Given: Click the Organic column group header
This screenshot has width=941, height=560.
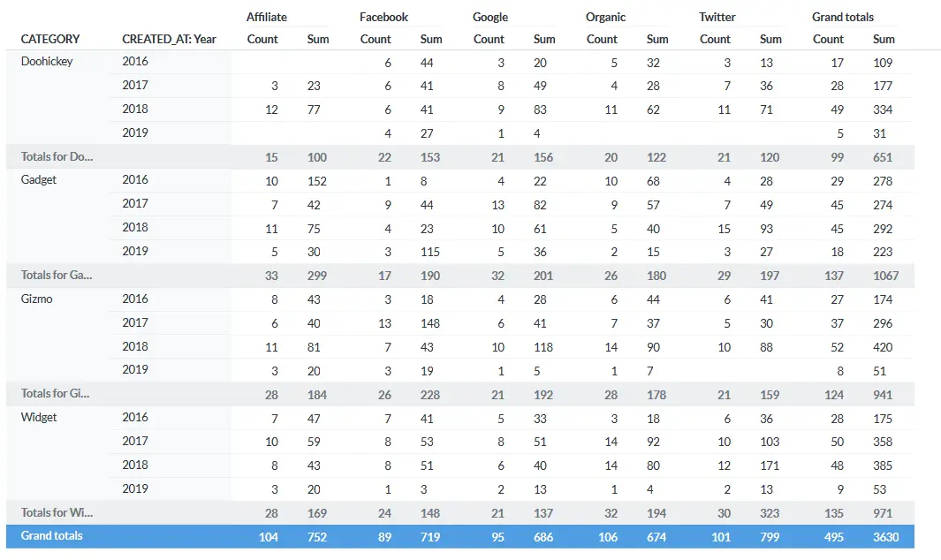Looking at the screenshot, I should tap(605, 17).
